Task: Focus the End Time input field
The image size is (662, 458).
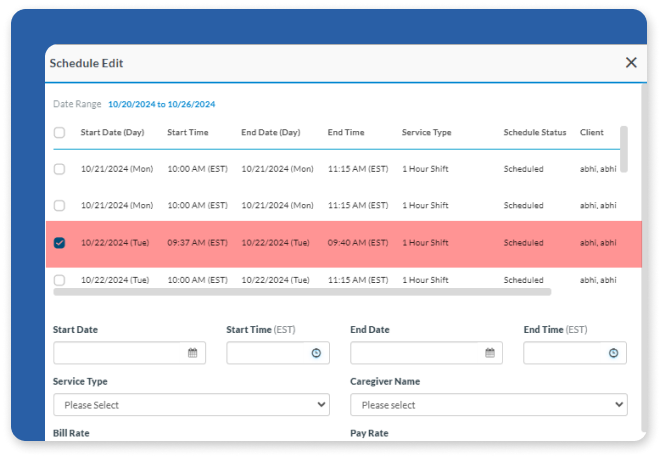Action: point(565,353)
